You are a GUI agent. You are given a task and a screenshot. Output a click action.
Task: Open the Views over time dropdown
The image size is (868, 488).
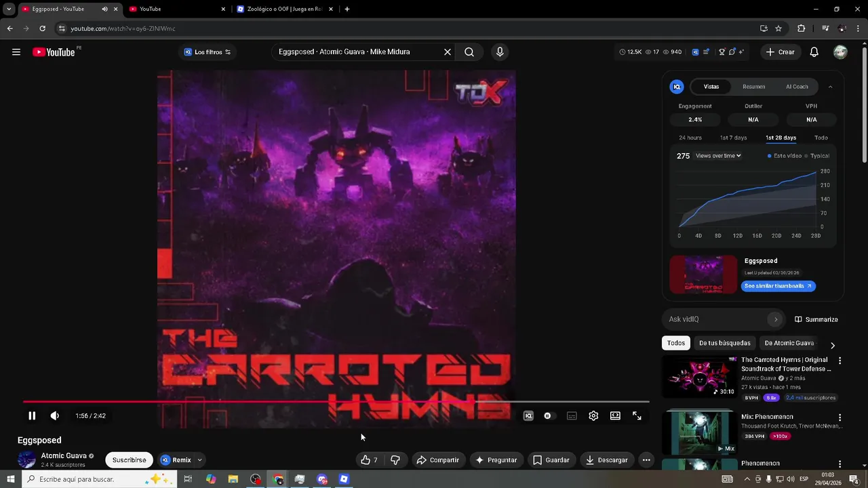click(718, 156)
